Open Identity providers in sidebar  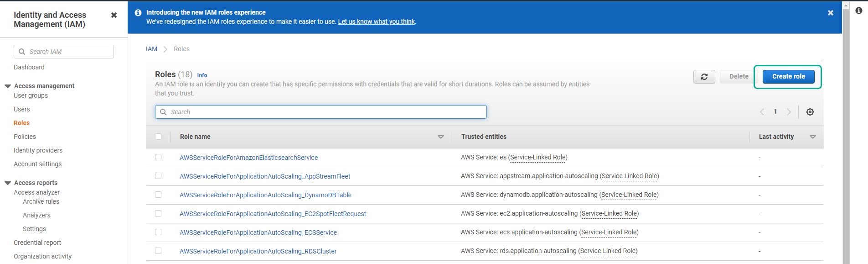coord(38,150)
